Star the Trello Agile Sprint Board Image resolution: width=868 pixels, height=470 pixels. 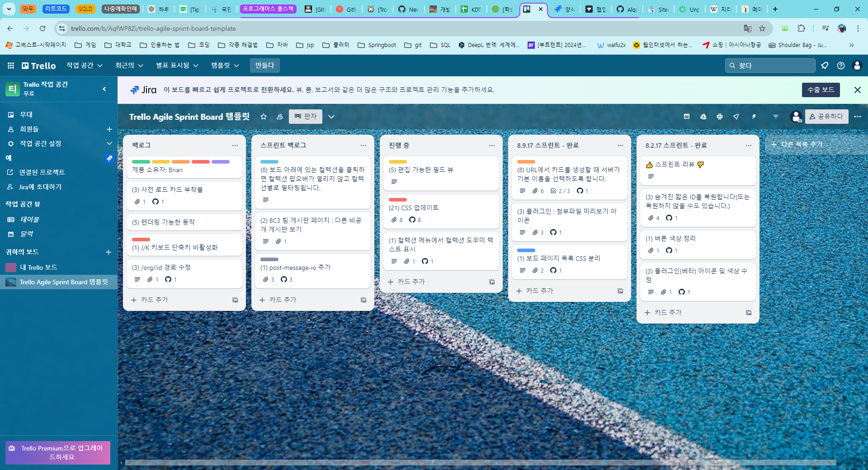264,117
